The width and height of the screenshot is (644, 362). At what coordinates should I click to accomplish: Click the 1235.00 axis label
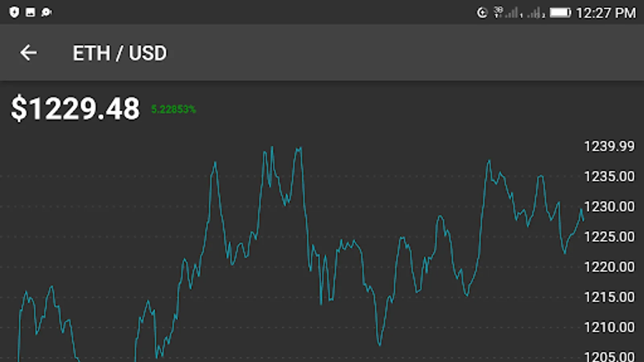609,176
